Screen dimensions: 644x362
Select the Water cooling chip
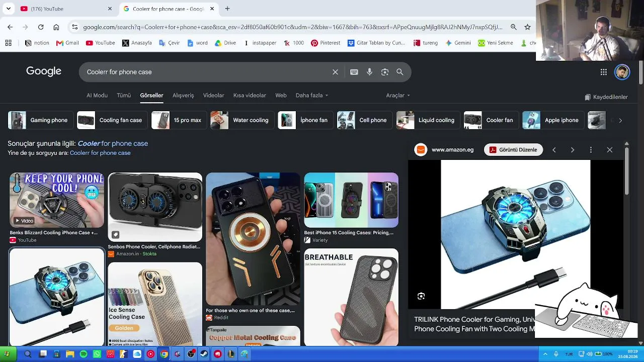243,120
